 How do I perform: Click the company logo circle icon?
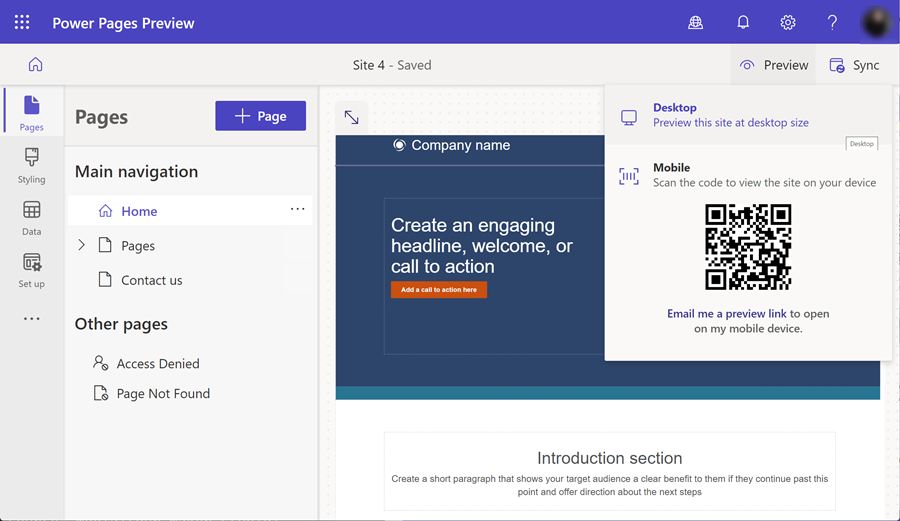point(399,145)
